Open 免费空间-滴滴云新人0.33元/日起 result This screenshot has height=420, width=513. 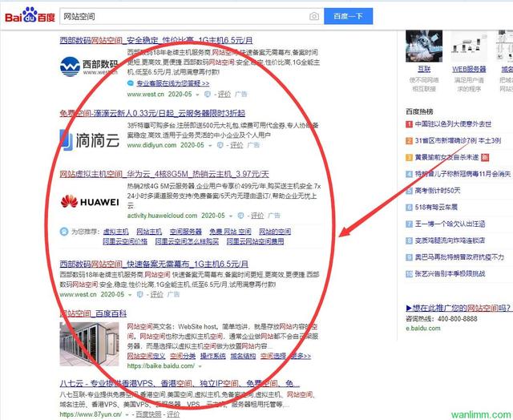pyautogui.click(x=152, y=113)
